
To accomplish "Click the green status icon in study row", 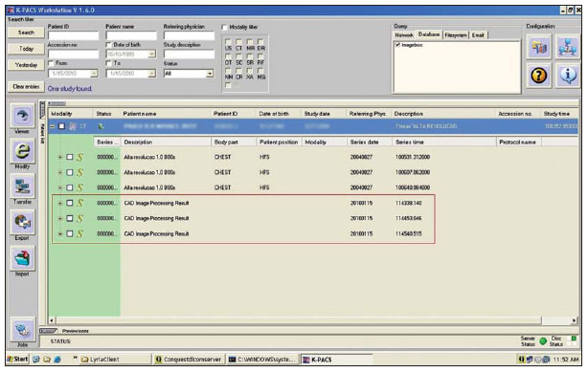I will [101, 126].
